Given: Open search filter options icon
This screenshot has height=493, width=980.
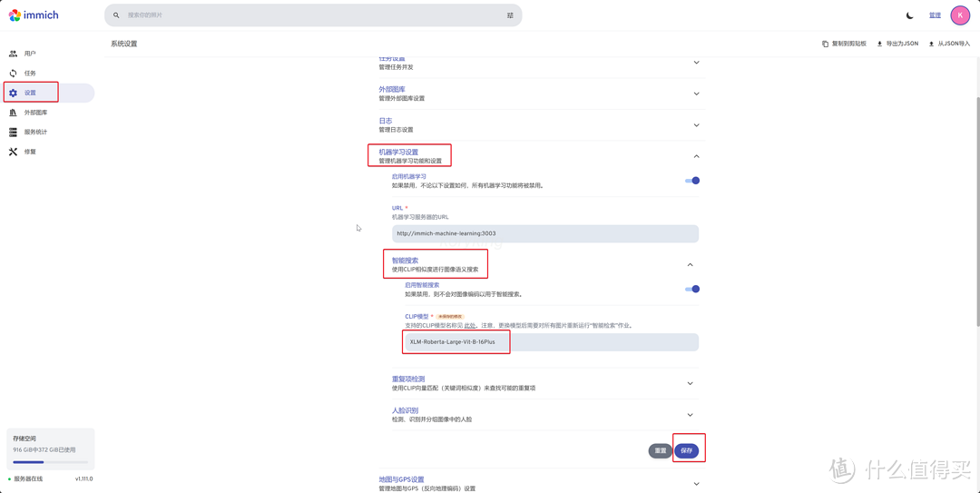Looking at the screenshot, I should (510, 15).
